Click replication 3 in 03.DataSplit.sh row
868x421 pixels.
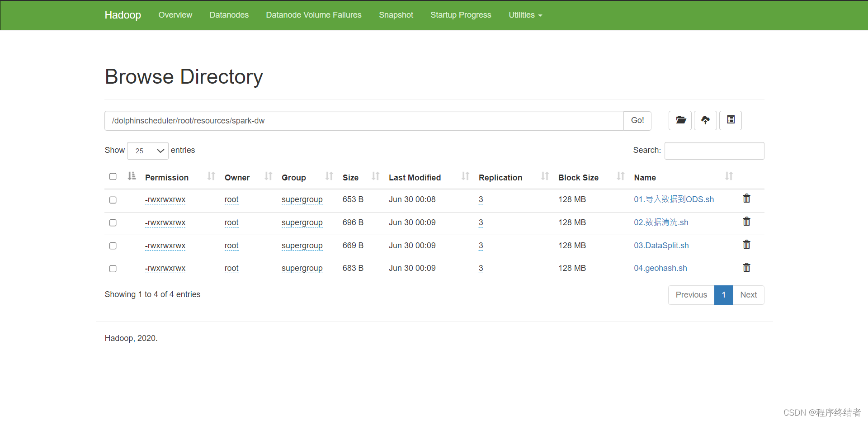pos(481,246)
